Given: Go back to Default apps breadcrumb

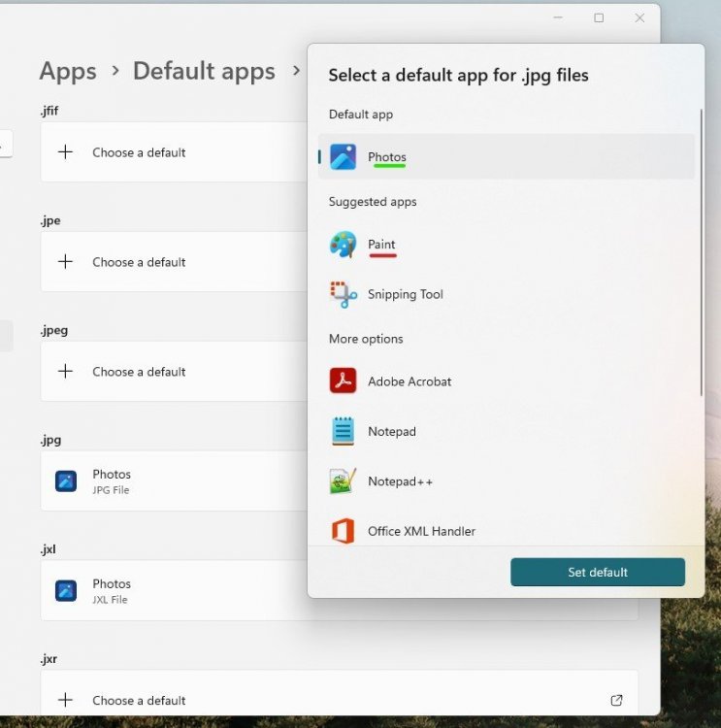Looking at the screenshot, I should (x=204, y=71).
